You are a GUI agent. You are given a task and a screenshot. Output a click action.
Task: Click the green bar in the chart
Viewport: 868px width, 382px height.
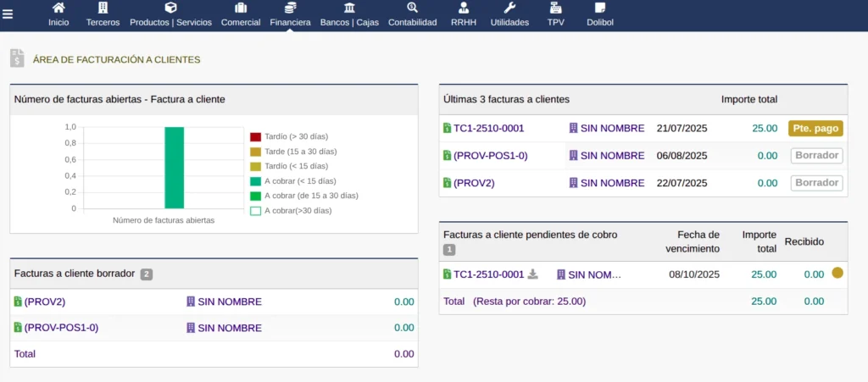pos(174,167)
